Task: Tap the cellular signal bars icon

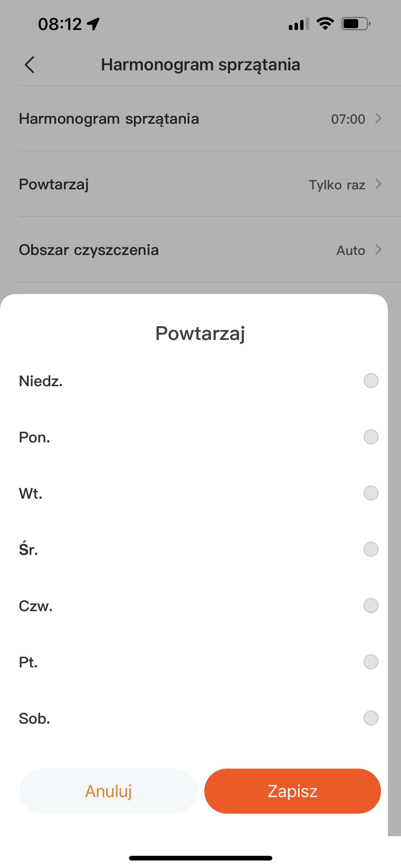Action: tap(299, 24)
